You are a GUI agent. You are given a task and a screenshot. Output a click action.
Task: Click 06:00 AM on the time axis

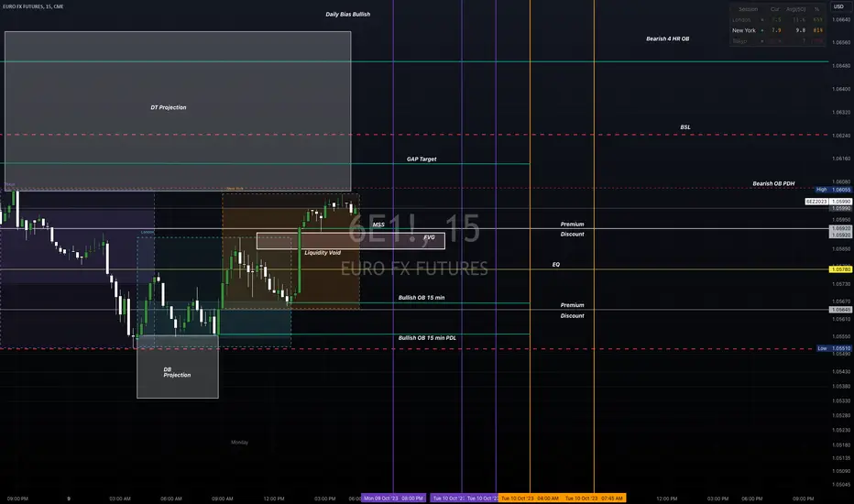(171, 499)
